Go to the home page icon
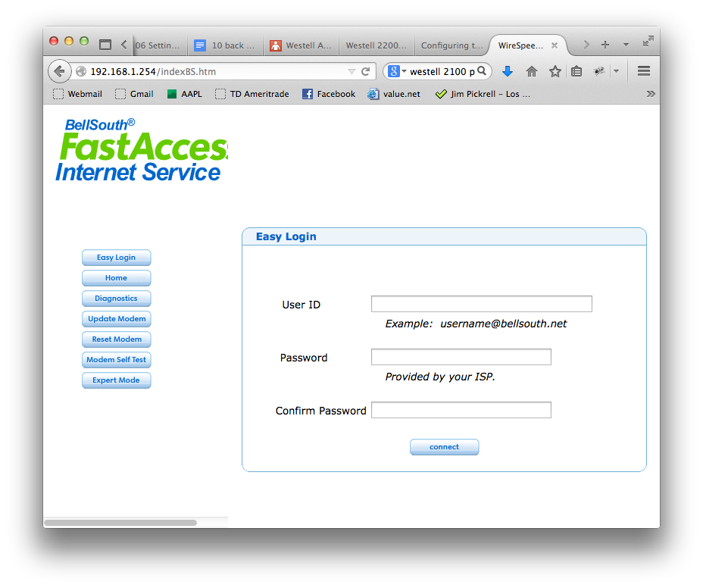703x588 pixels. [x=531, y=71]
